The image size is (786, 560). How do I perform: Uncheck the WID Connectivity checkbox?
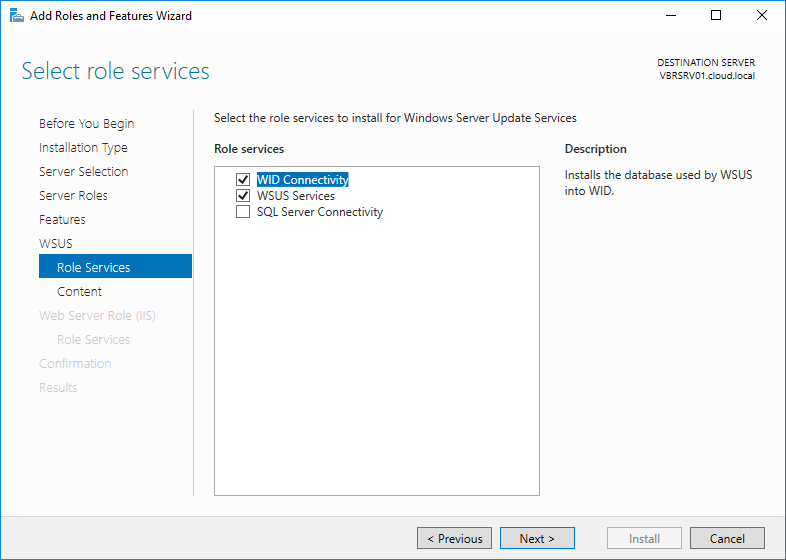pos(243,180)
